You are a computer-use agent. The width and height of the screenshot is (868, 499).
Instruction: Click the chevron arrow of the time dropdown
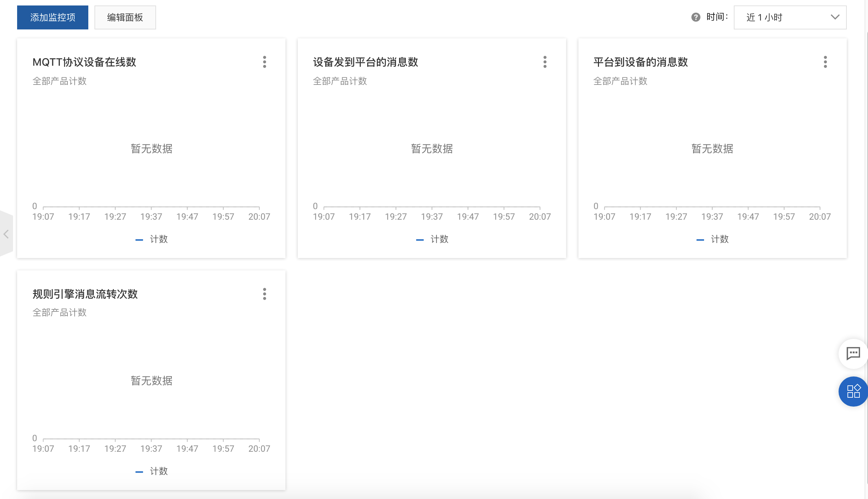(835, 17)
